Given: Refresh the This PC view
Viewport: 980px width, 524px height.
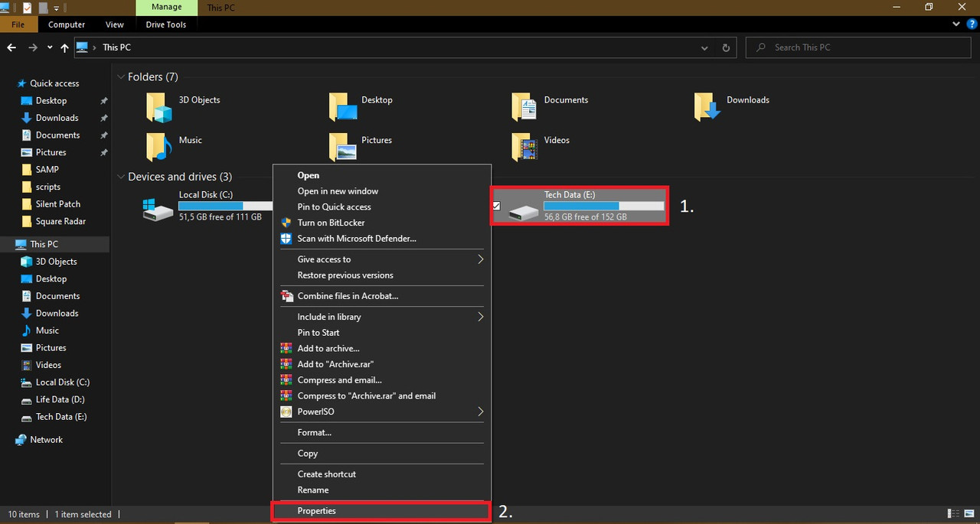Looking at the screenshot, I should click(x=726, y=47).
